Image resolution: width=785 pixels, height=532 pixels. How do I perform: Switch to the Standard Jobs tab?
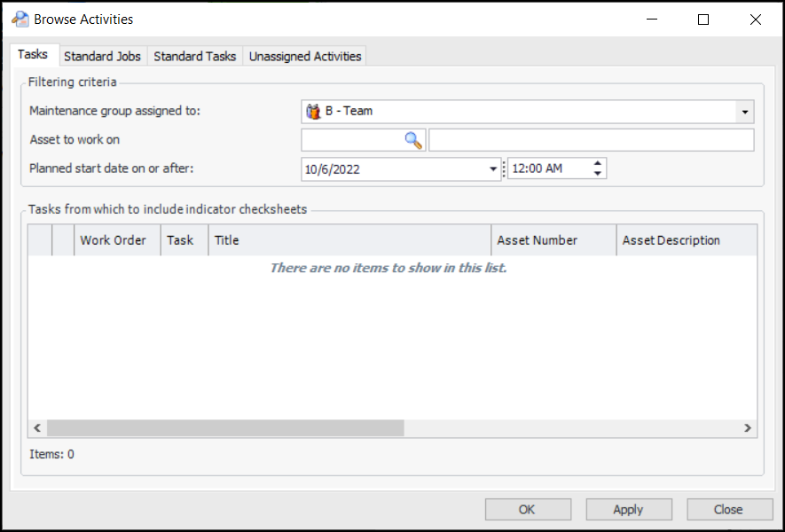coord(102,56)
